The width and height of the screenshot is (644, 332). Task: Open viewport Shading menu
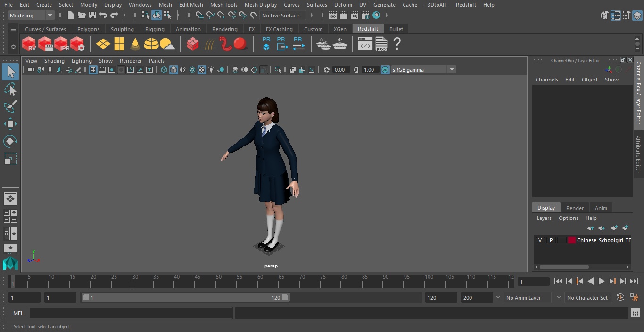54,61
